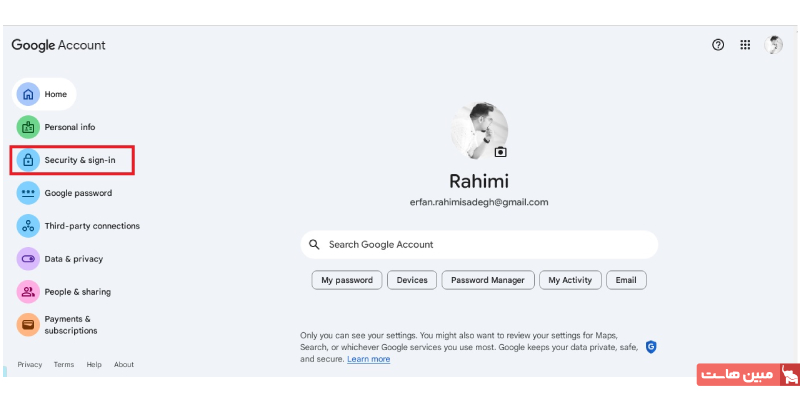Open the Google apps grid launcher

pyautogui.click(x=745, y=45)
